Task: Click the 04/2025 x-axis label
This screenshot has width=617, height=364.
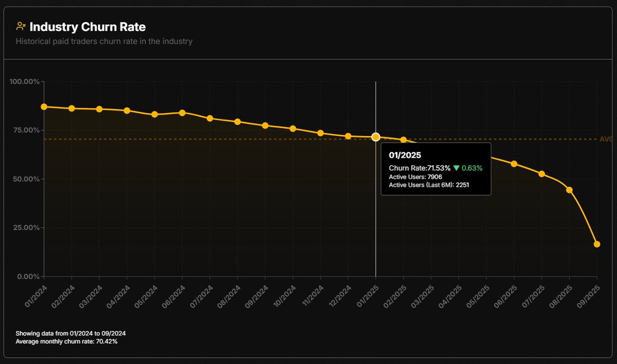Action: (450, 296)
